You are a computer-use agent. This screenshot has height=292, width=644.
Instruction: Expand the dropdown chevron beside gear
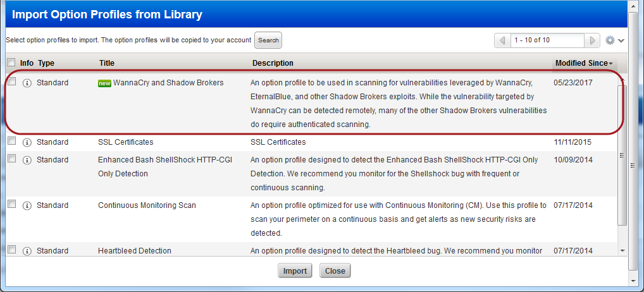[621, 40]
